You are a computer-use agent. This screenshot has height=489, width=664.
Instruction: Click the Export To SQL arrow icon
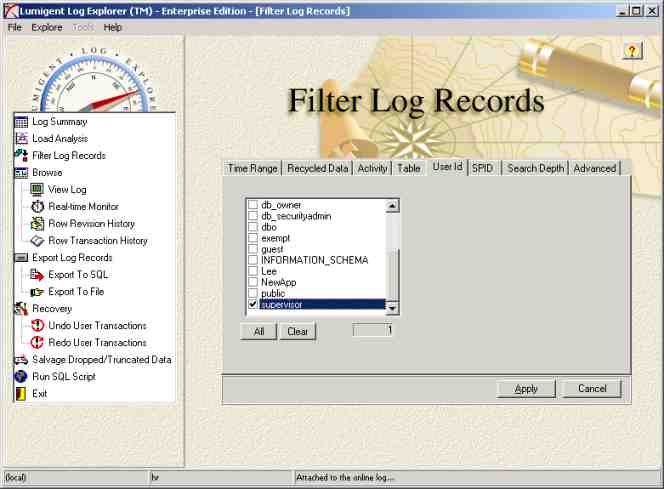click(x=37, y=275)
